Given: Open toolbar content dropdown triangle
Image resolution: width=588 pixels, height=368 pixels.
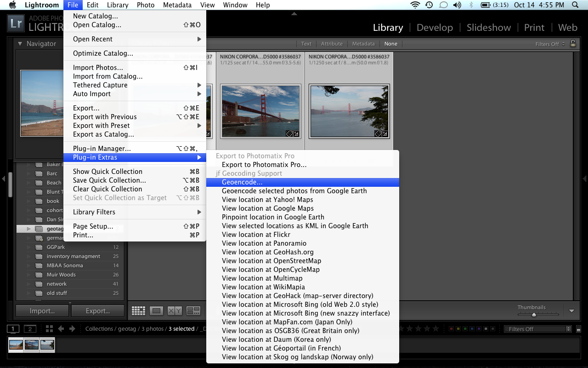Looking at the screenshot, I should 571,311.
